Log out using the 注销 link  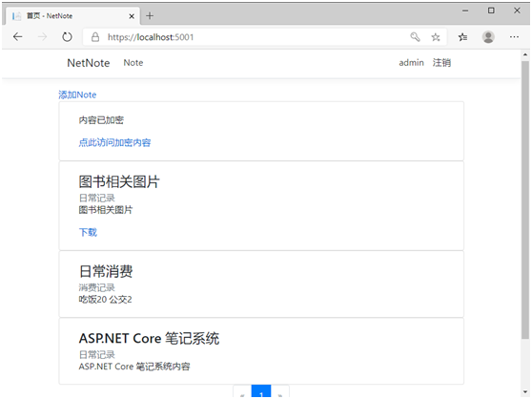(441, 62)
